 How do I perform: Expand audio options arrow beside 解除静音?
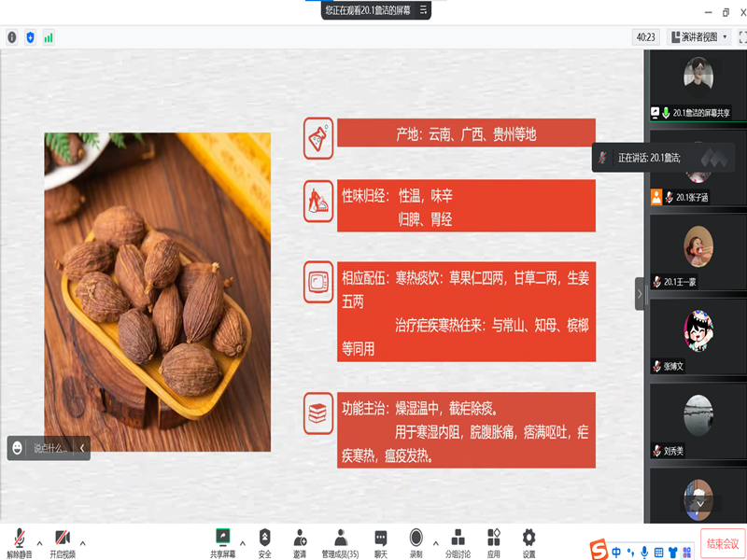pyautogui.click(x=39, y=542)
